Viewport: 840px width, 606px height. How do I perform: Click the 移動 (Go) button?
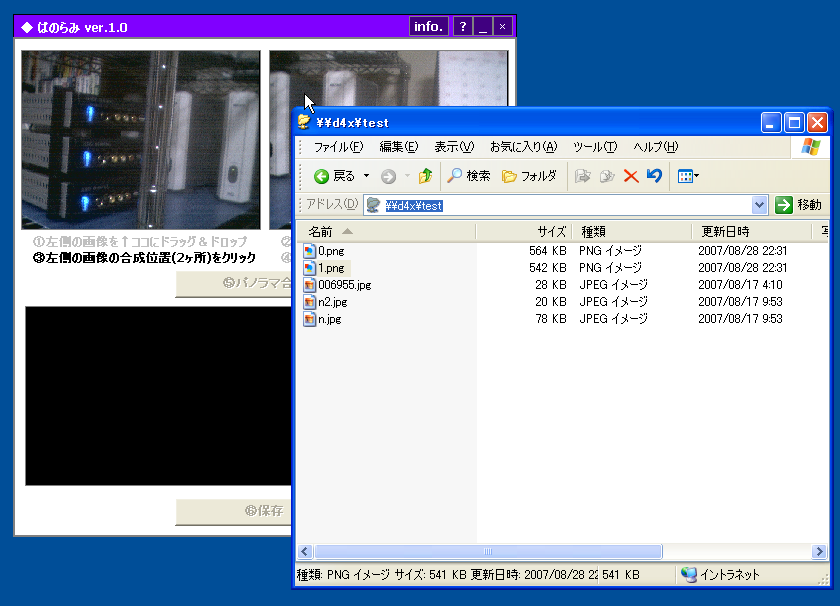click(x=798, y=205)
